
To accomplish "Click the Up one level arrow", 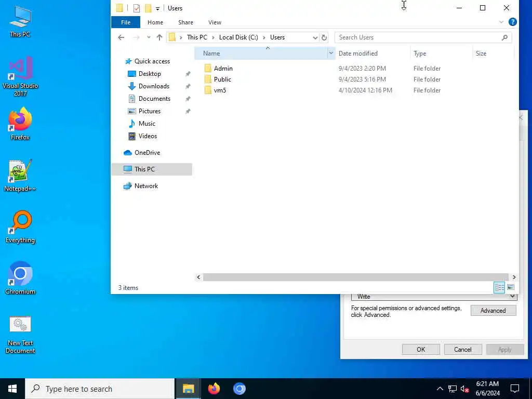I will click(x=159, y=37).
